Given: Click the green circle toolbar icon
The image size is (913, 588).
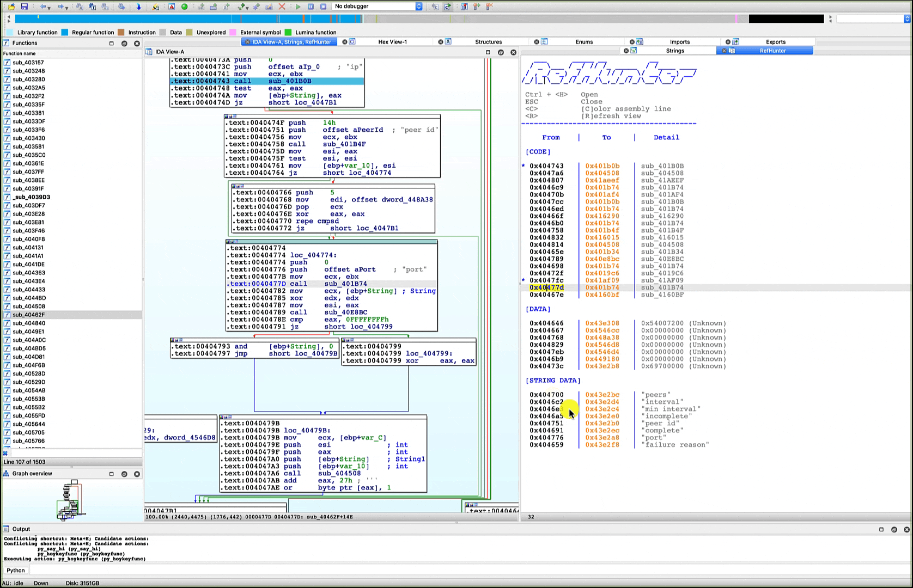Looking at the screenshot, I should pos(184,7).
